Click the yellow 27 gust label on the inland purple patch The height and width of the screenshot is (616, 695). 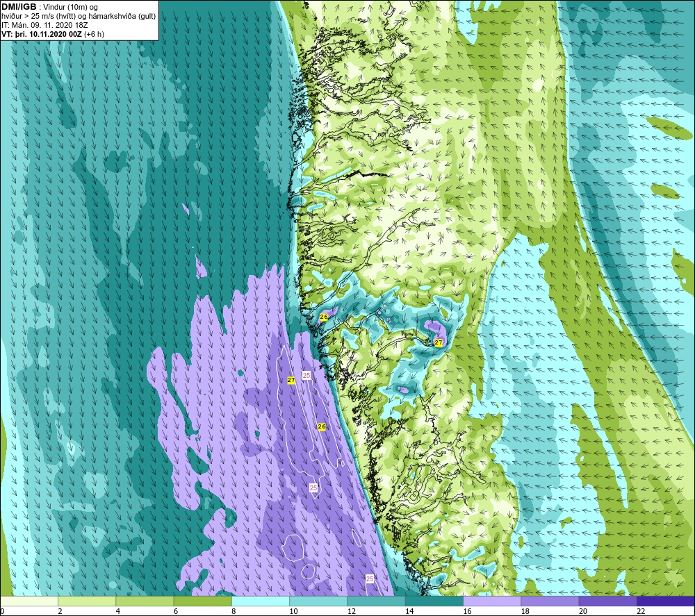click(x=439, y=342)
